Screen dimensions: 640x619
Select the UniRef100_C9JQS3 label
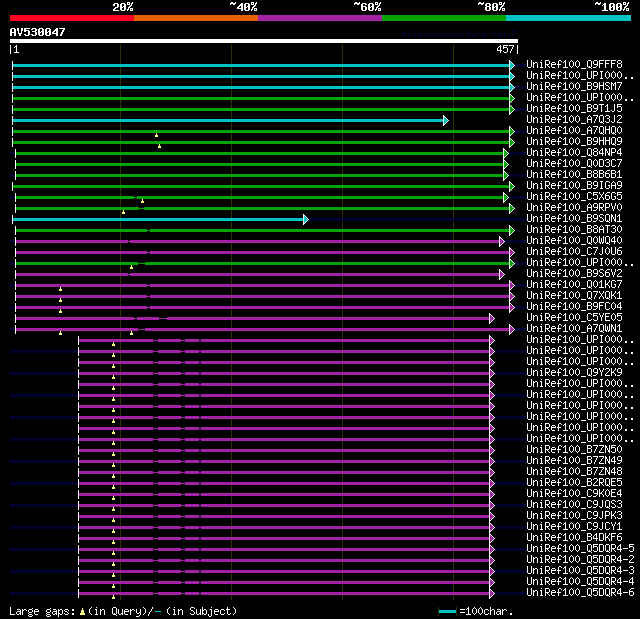(x=574, y=505)
